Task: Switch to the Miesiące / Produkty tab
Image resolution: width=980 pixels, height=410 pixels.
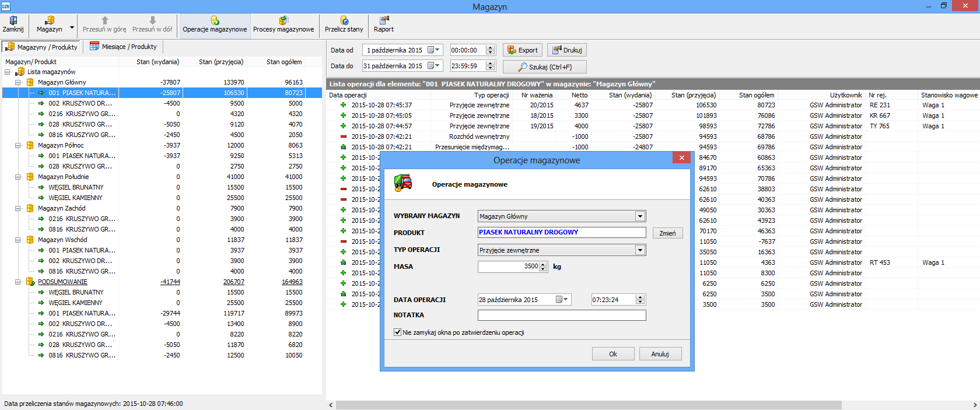Action: tap(123, 47)
